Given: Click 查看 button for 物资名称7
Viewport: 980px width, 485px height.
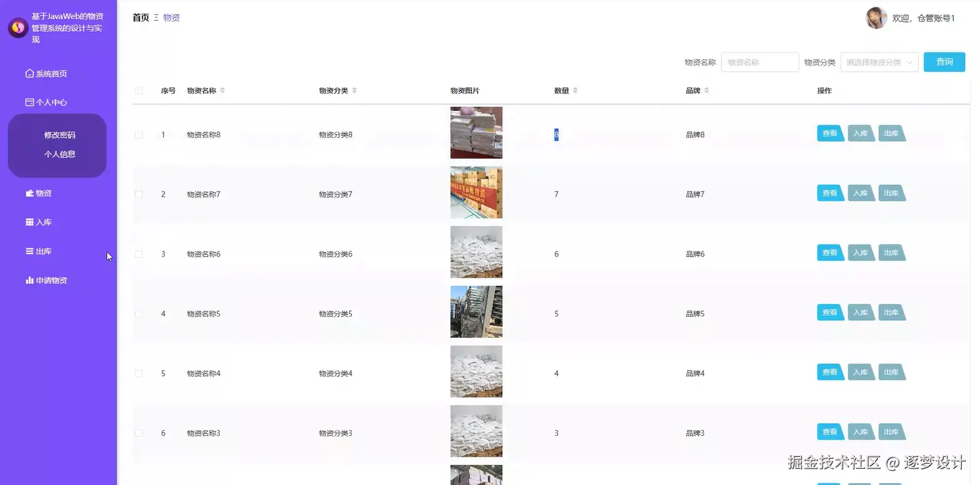Looking at the screenshot, I should coord(830,194).
